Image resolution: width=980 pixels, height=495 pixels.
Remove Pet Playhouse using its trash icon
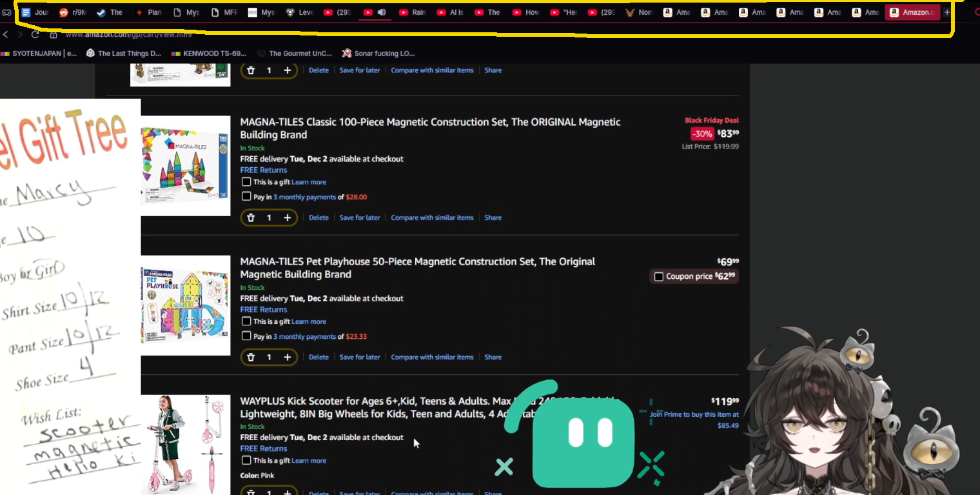click(x=251, y=358)
